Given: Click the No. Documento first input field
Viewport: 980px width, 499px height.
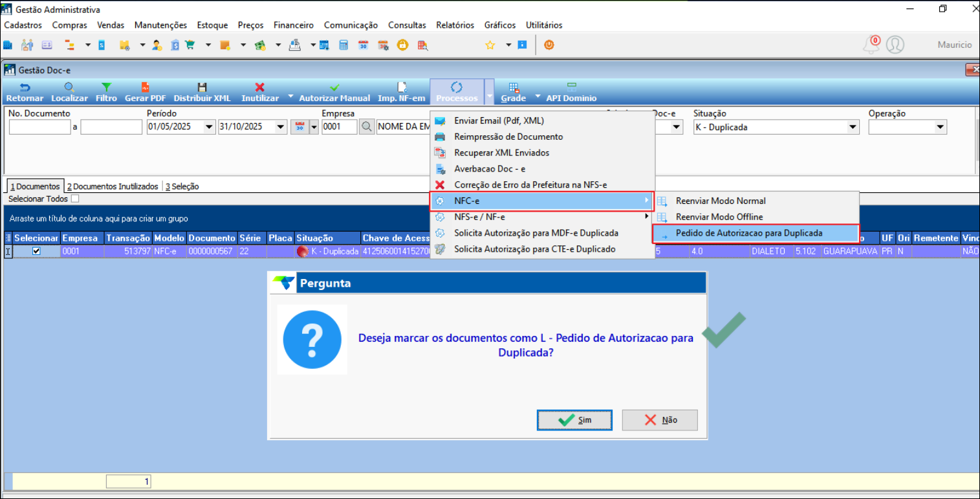Looking at the screenshot, I should tap(39, 128).
